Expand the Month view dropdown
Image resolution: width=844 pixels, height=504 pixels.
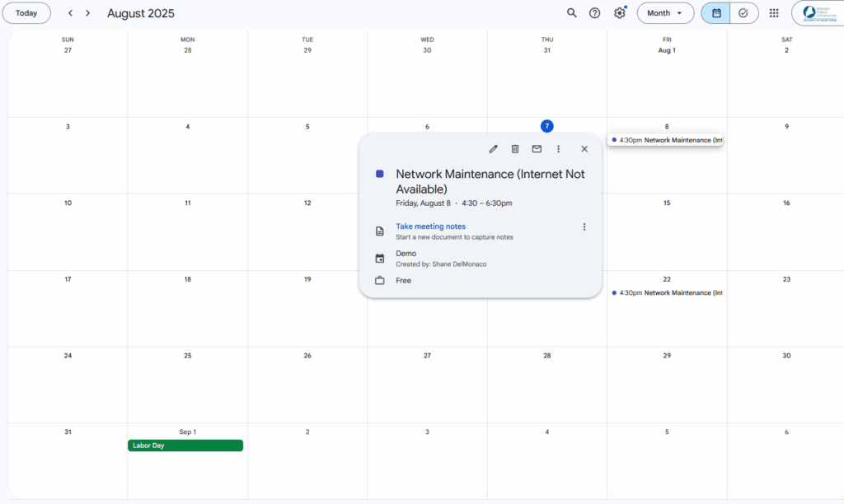665,13
